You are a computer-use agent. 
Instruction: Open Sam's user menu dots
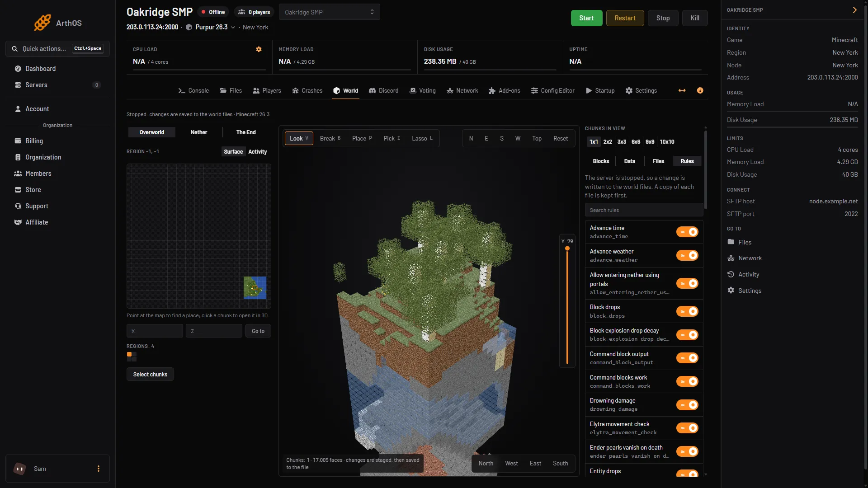tap(99, 469)
